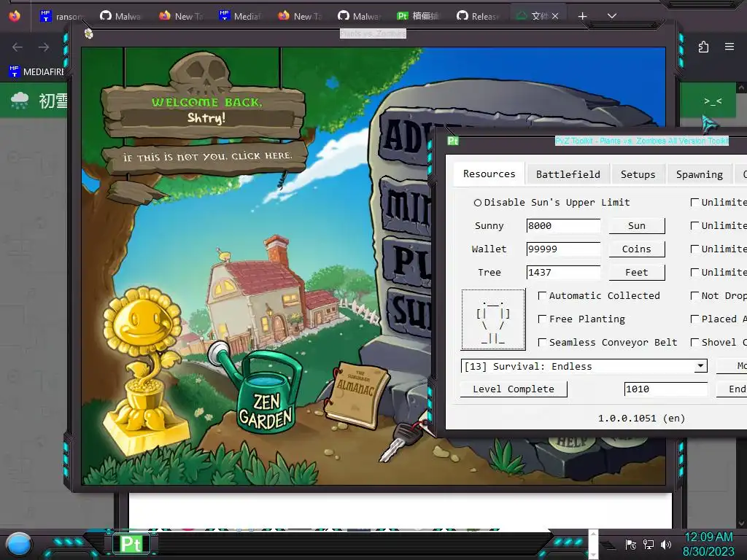Tick the Unlimited checkbox beside Sun button
The width and height of the screenshot is (747, 560).
(x=694, y=226)
